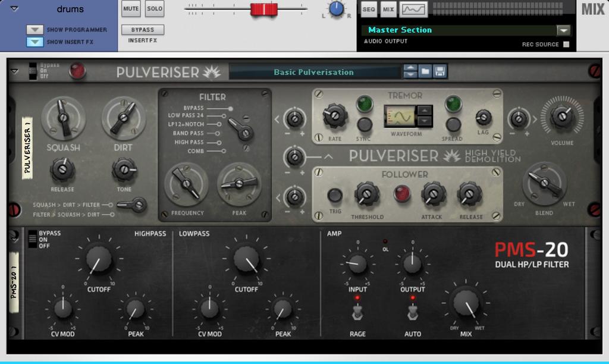The image size is (609, 364).
Task: Toggle the Tremor Sync button
Action: point(365,124)
